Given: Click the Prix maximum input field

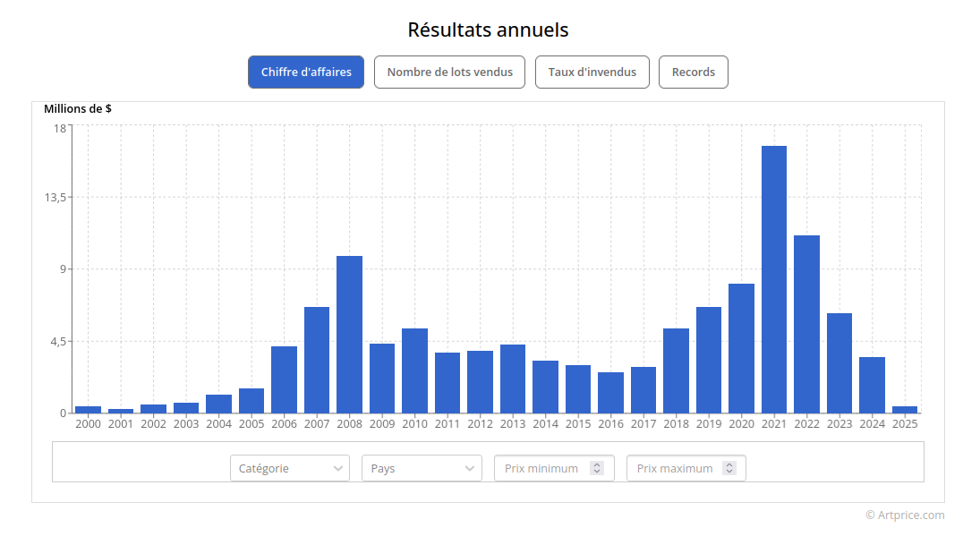Looking at the screenshot, I should click(x=686, y=468).
